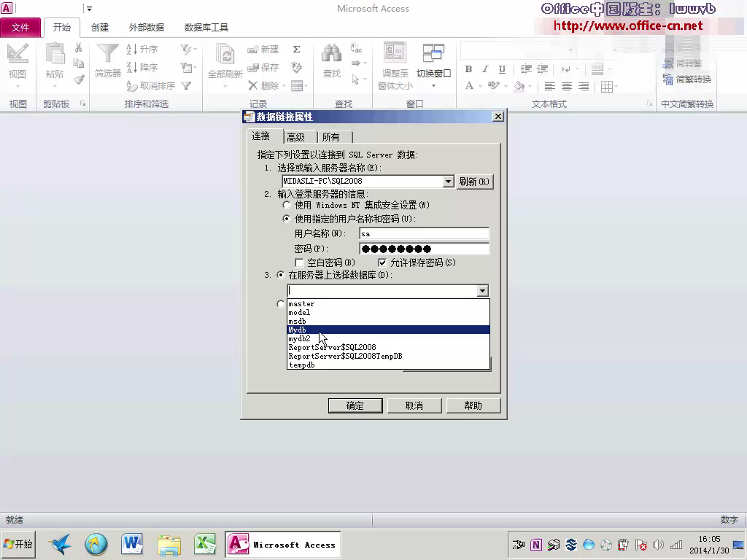
Task: Open the 文件 File tab
Action: tap(20, 28)
